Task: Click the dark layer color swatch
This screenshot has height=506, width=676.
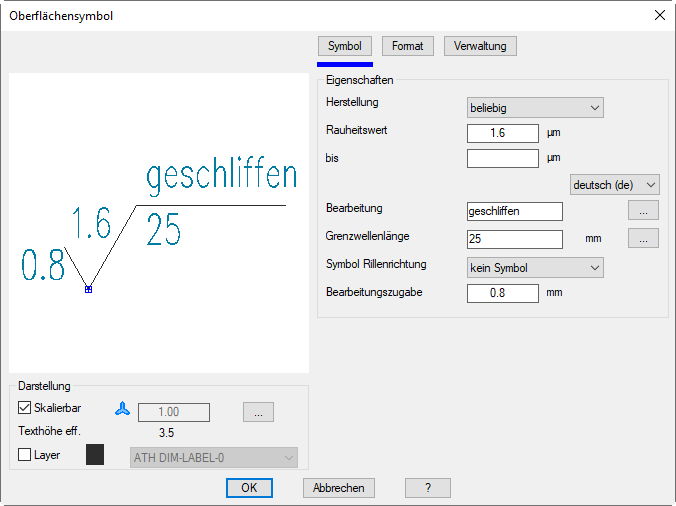Action: click(x=96, y=456)
